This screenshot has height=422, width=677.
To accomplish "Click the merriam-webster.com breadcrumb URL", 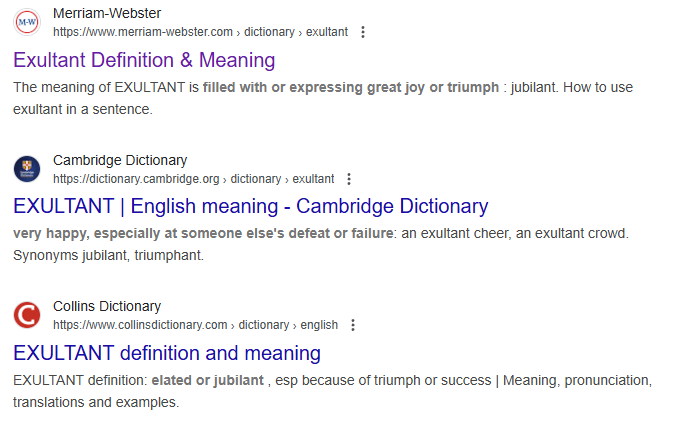I will 200,32.
